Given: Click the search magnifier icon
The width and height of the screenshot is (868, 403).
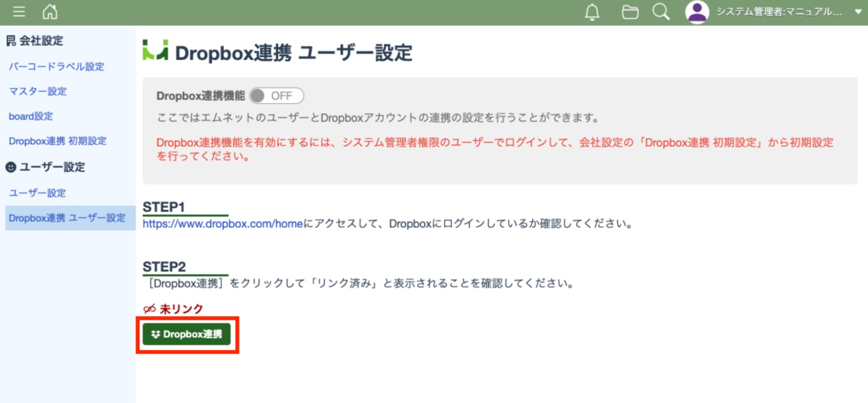Looking at the screenshot, I should tap(660, 12).
